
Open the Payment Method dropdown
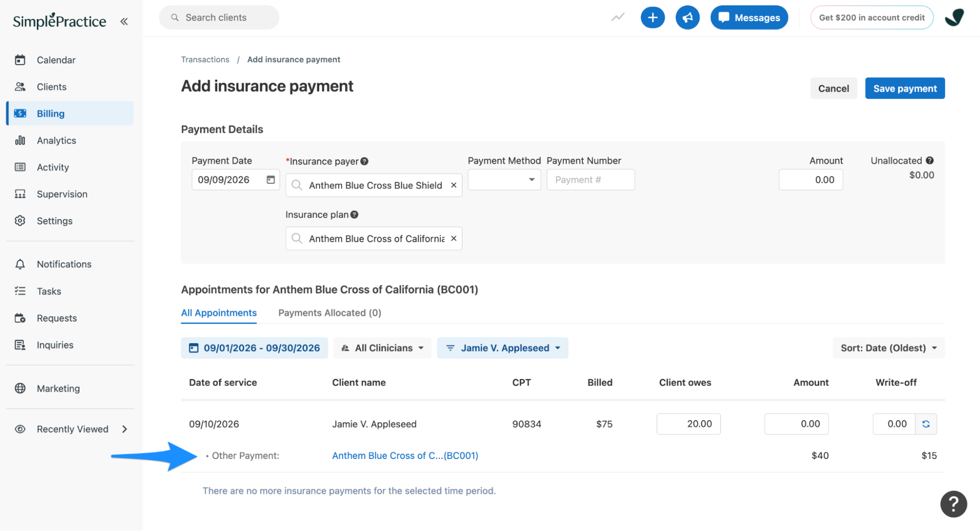504,180
